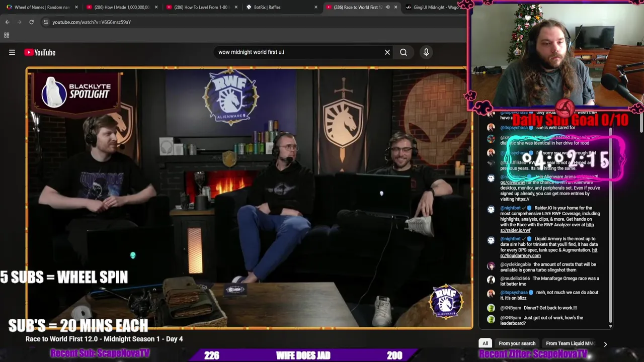This screenshot has height=362, width=644.
Task: Close the How To Level From 1-80 tab
Action: click(x=236, y=7)
